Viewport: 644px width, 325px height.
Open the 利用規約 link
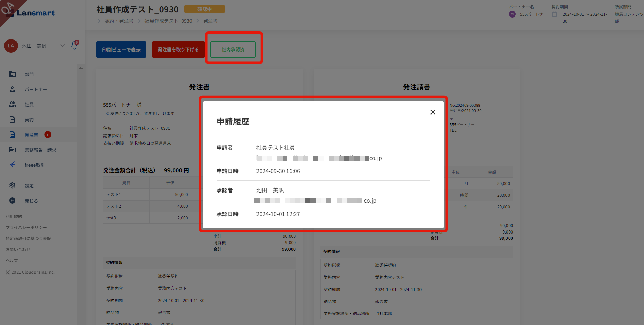coord(14,217)
